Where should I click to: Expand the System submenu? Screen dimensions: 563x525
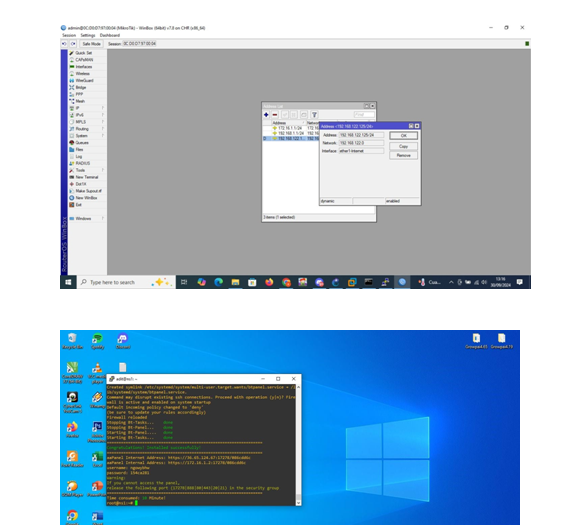[x=87, y=136]
